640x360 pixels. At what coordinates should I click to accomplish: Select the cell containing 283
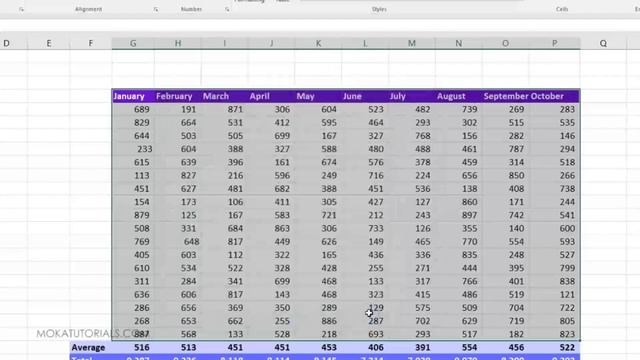click(x=554, y=109)
